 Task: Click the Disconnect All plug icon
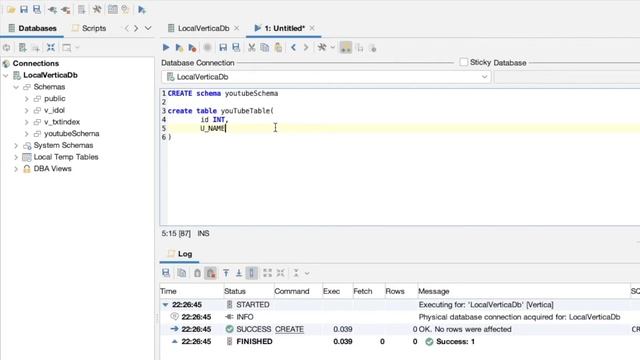click(x=66, y=9)
